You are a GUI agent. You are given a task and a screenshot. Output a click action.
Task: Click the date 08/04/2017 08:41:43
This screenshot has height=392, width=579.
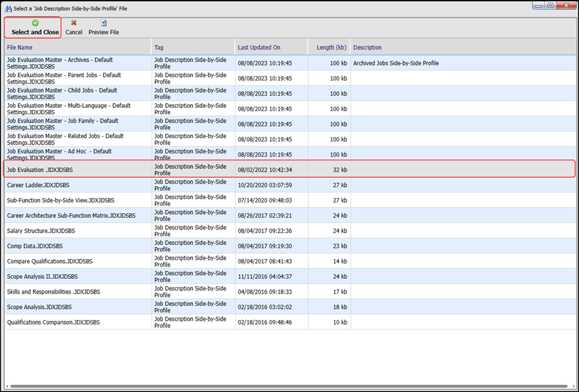(x=265, y=261)
